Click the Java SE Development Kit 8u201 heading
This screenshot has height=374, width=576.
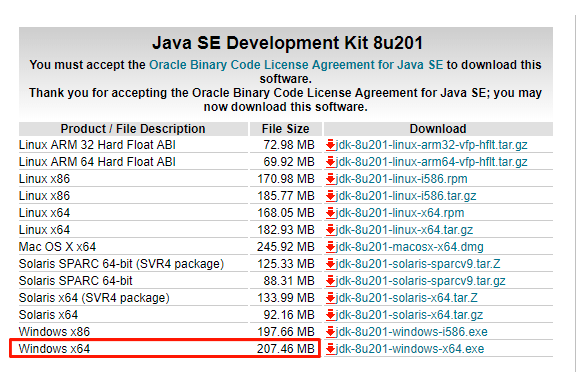[287, 43]
